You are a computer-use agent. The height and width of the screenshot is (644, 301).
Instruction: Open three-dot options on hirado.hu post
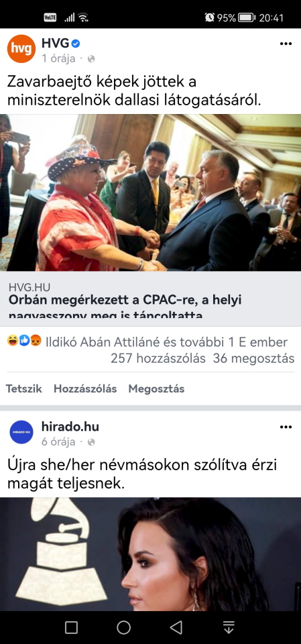tap(286, 427)
